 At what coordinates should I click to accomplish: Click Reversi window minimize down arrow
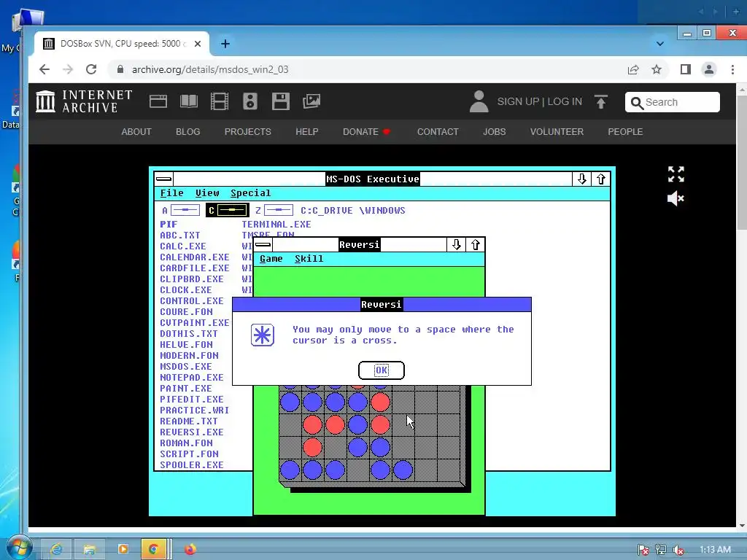[457, 245]
